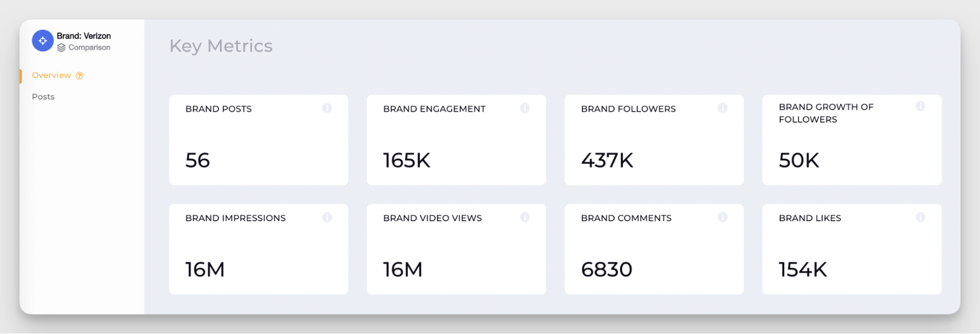Open the Posts sidebar item
This screenshot has height=334, width=980.
click(x=43, y=97)
